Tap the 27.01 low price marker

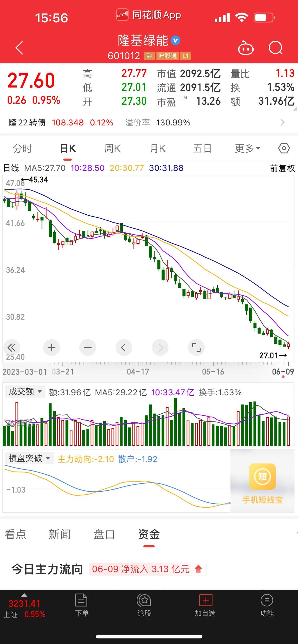(273, 355)
